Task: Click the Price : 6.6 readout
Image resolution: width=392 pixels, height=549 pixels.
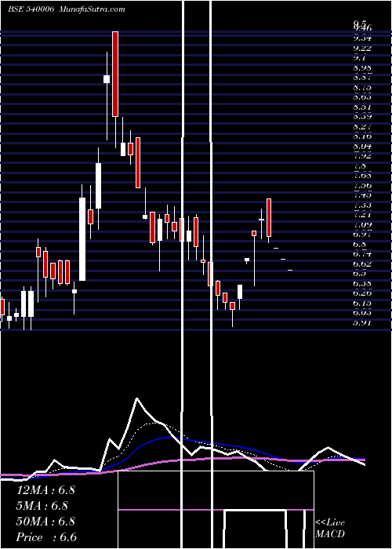Action: [x=46, y=537]
